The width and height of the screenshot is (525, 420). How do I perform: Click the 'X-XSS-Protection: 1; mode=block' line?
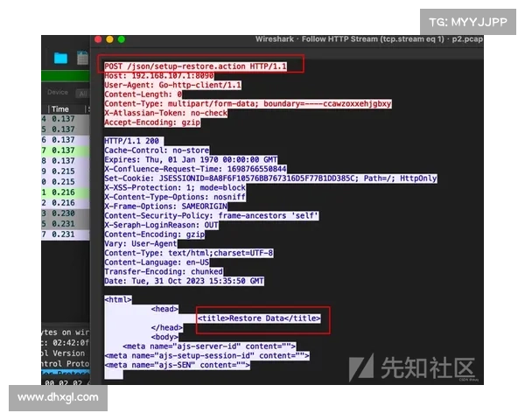point(175,188)
